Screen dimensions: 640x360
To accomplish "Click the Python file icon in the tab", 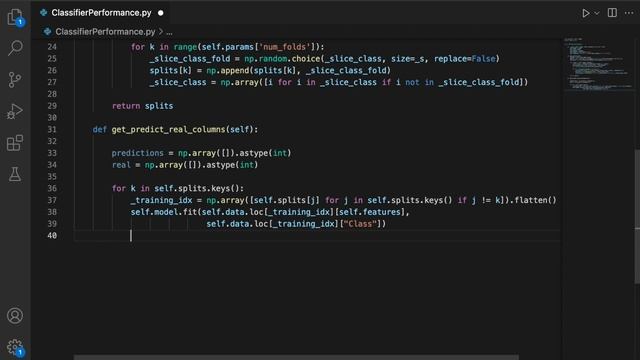I will (x=43, y=13).
